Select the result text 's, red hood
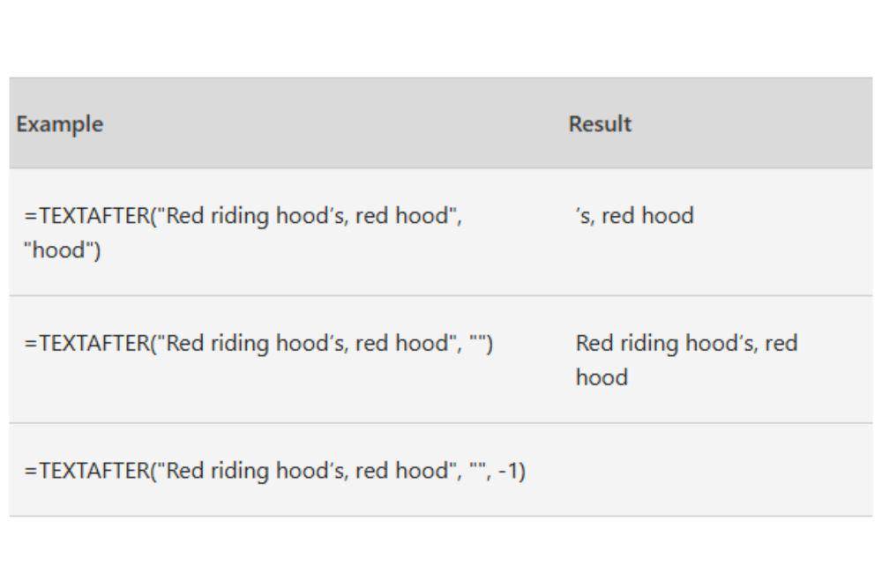The image size is (882, 588). (x=634, y=215)
